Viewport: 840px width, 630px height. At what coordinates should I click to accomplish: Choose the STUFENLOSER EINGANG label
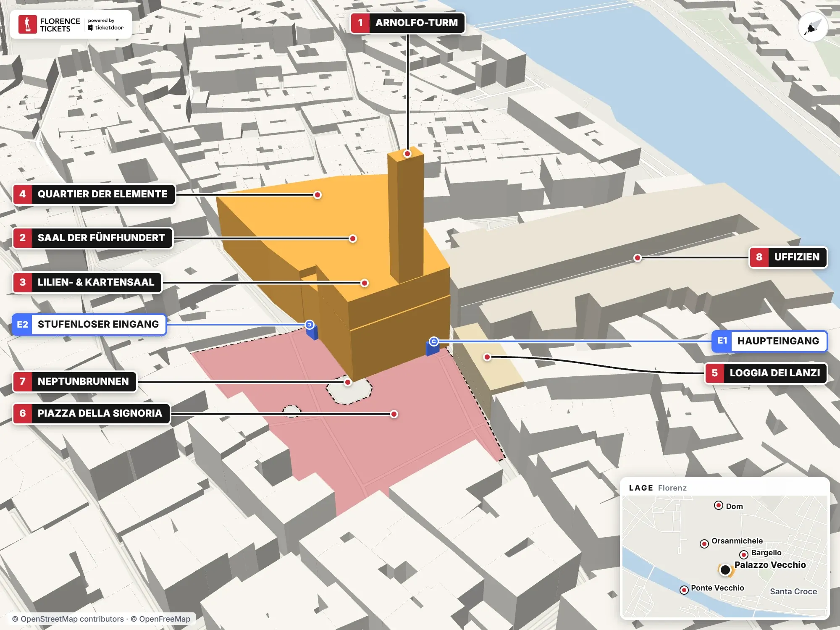(x=89, y=325)
